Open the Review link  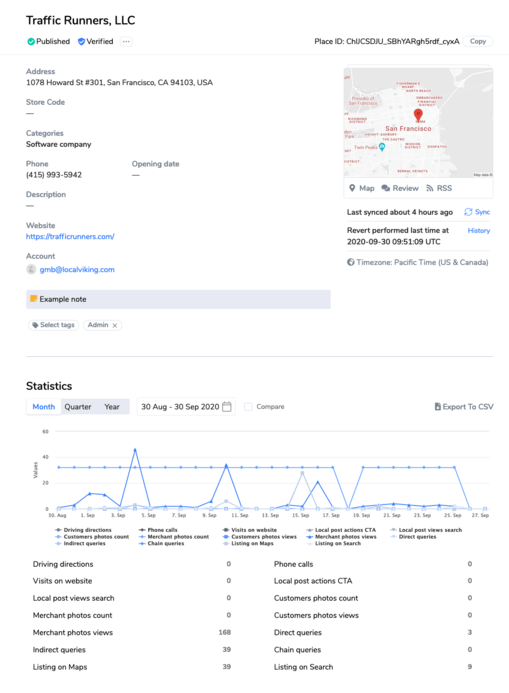point(405,188)
